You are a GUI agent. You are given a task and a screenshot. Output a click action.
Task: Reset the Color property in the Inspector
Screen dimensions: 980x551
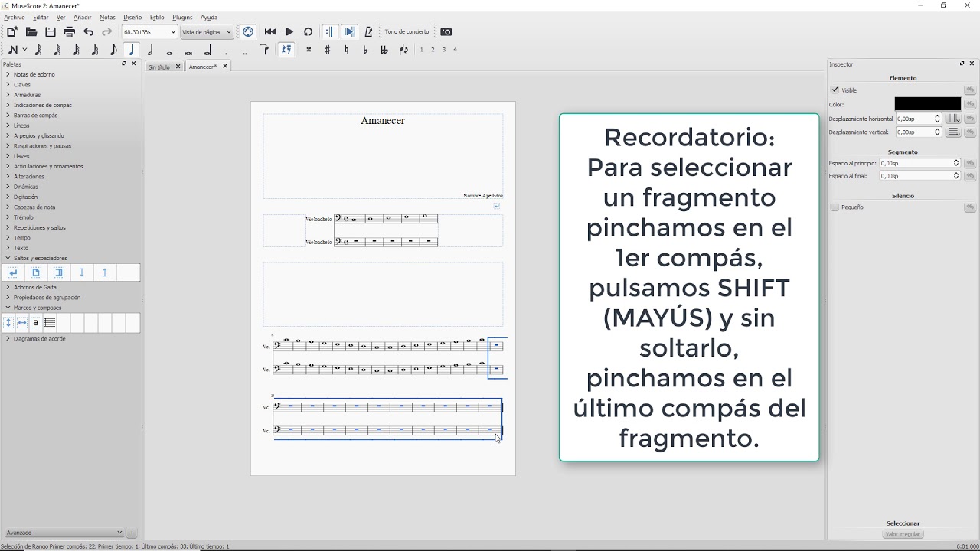970,104
